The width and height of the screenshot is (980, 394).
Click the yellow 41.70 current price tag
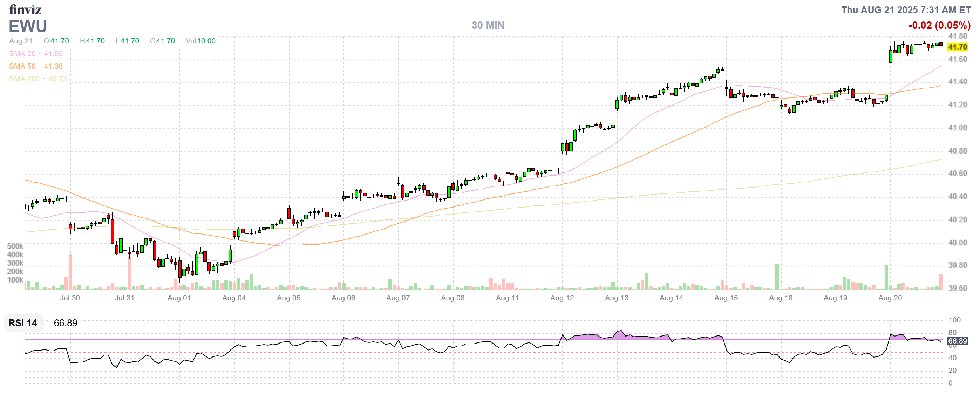coord(957,47)
